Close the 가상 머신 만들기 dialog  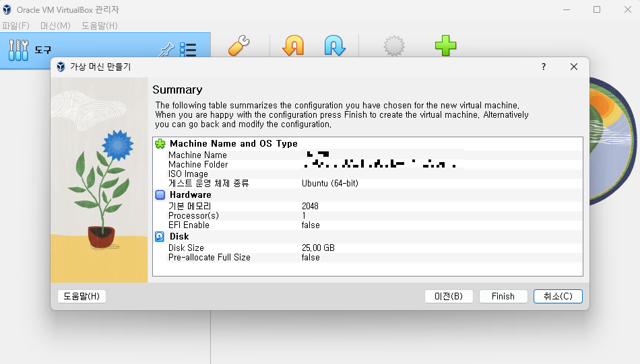[574, 67]
